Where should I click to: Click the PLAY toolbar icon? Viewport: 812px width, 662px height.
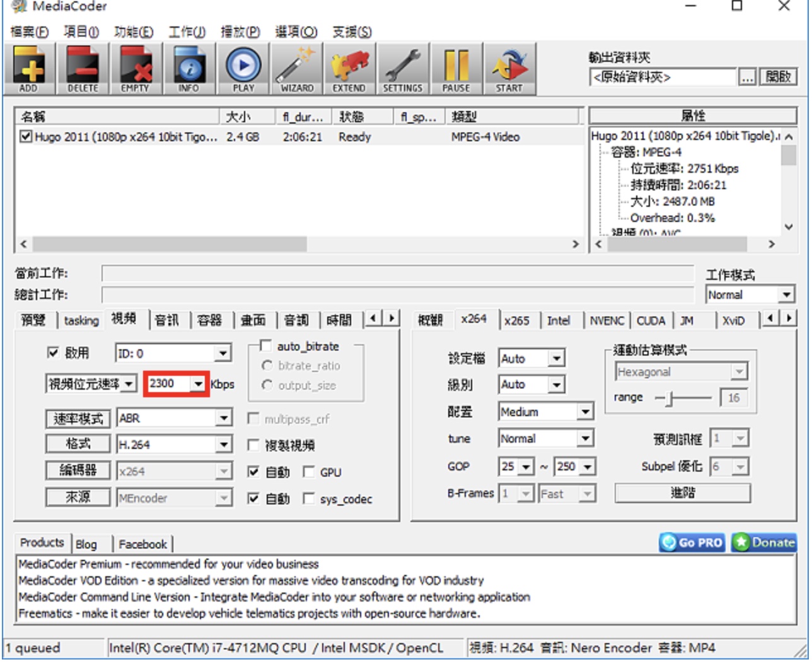pos(243,69)
